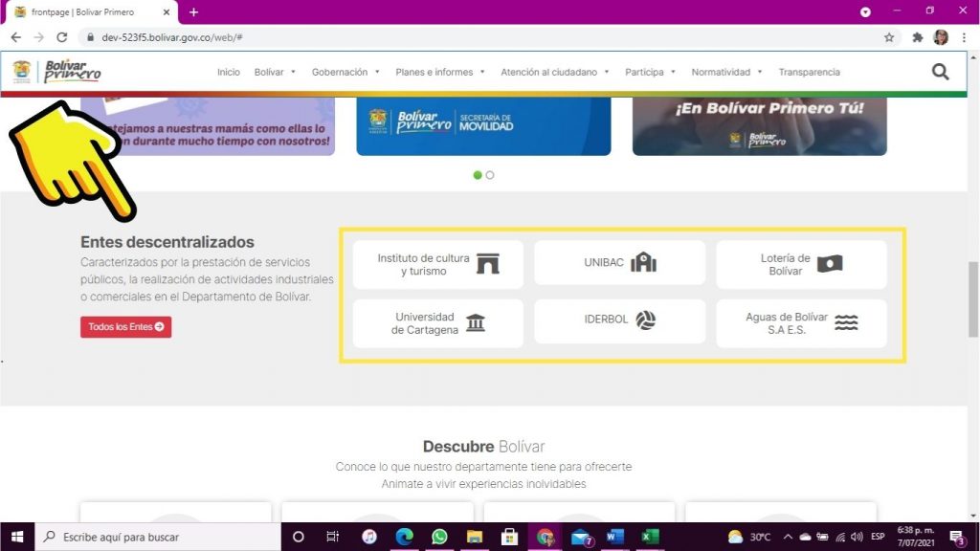Open Excel from the taskbar

point(650,537)
